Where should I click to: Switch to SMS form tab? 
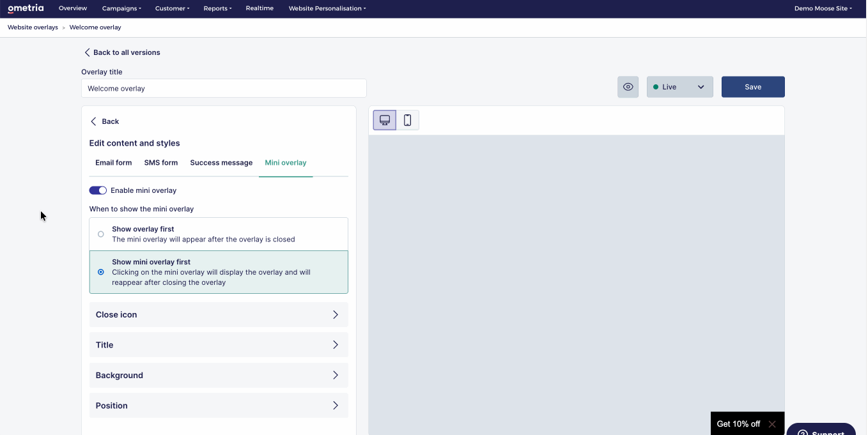[161, 163]
